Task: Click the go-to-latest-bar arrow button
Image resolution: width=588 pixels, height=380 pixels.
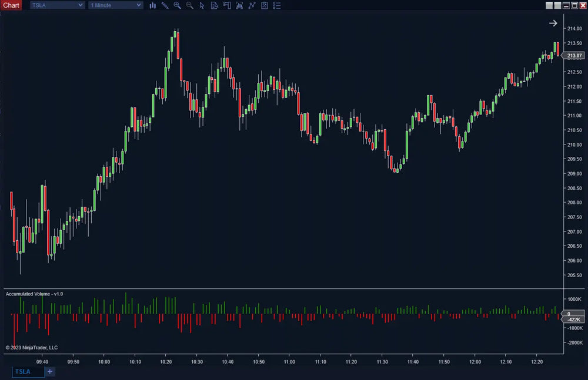Action: point(553,23)
